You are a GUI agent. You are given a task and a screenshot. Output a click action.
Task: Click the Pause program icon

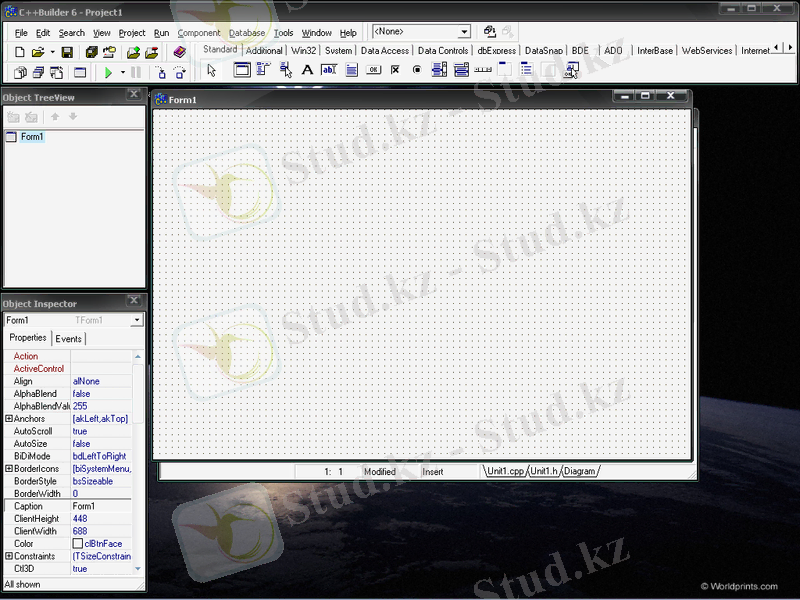coord(136,72)
